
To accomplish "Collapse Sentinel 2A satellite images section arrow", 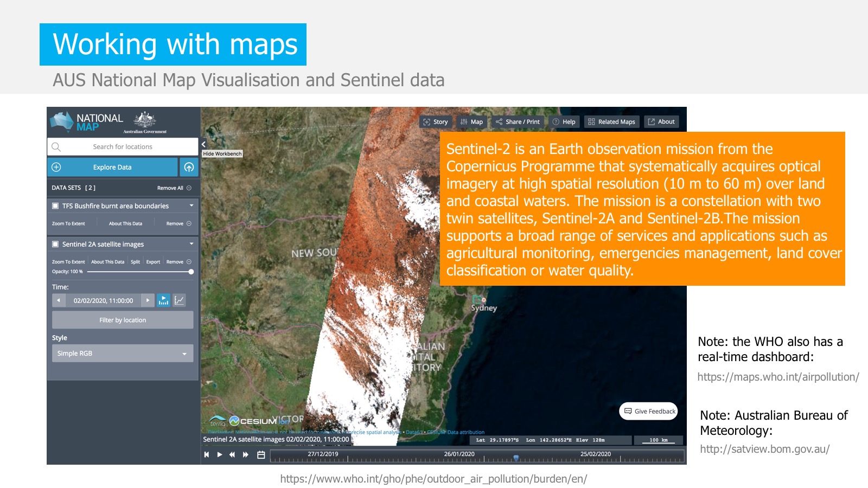I will [192, 244].
